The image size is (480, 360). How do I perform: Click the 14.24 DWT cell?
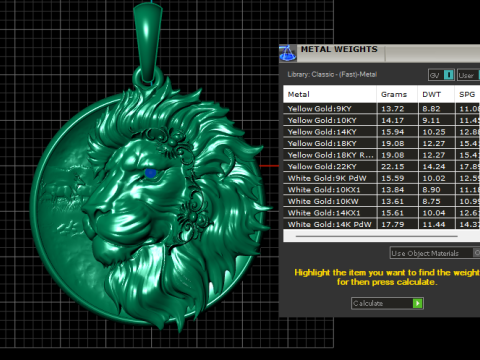[x=436, y=167]
